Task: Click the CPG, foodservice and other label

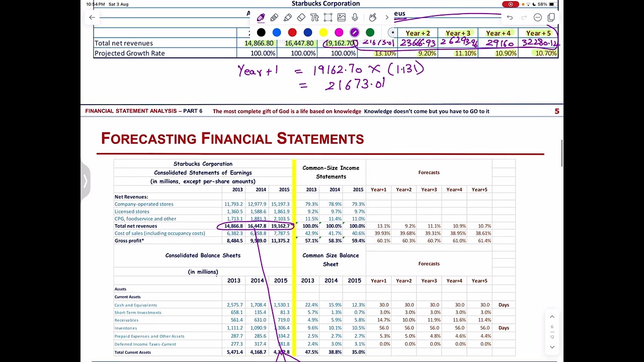Action: pyautogui.click(x=145, y=219)
